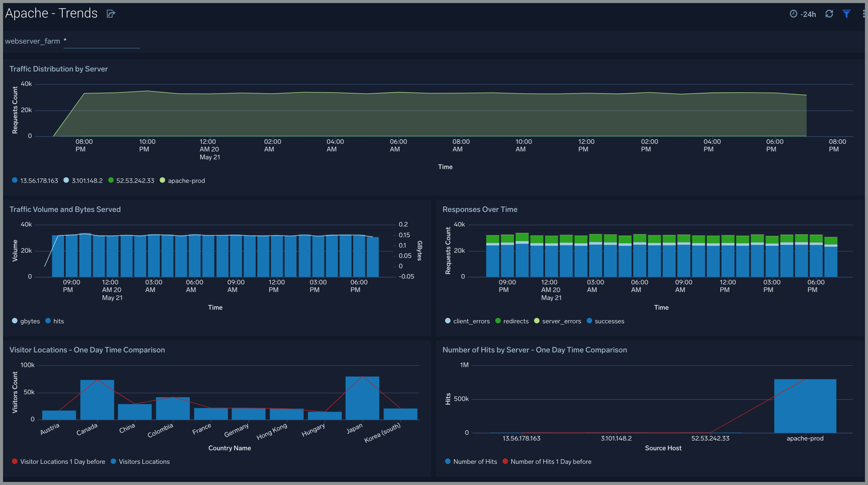Toggle 13.56.178.163 series in legend
Screen dimensions: 868x485
(39, 181)
